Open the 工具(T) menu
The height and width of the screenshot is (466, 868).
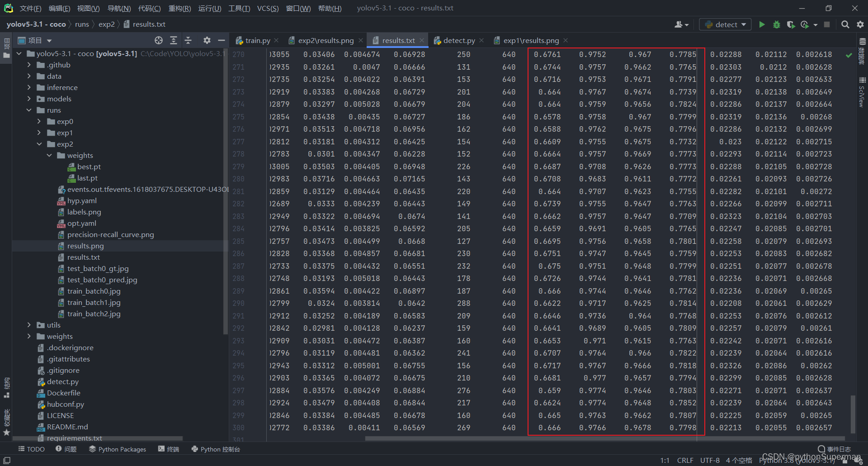239,8
